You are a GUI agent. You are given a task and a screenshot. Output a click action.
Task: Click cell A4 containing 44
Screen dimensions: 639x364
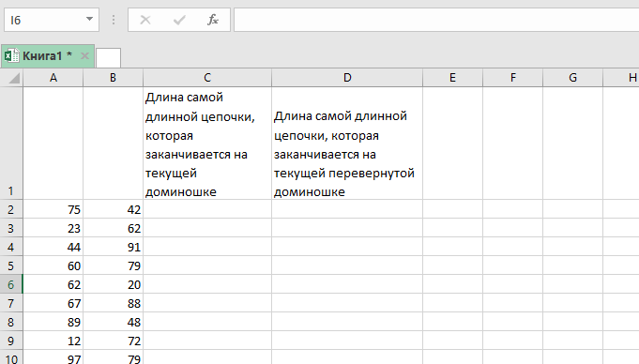53,247
